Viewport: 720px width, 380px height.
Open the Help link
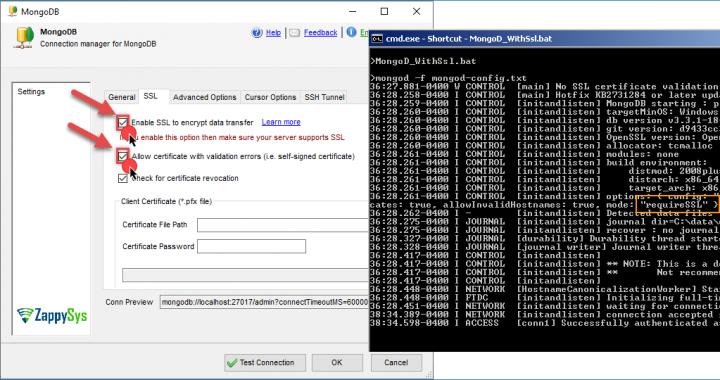(x=273, y=33)
